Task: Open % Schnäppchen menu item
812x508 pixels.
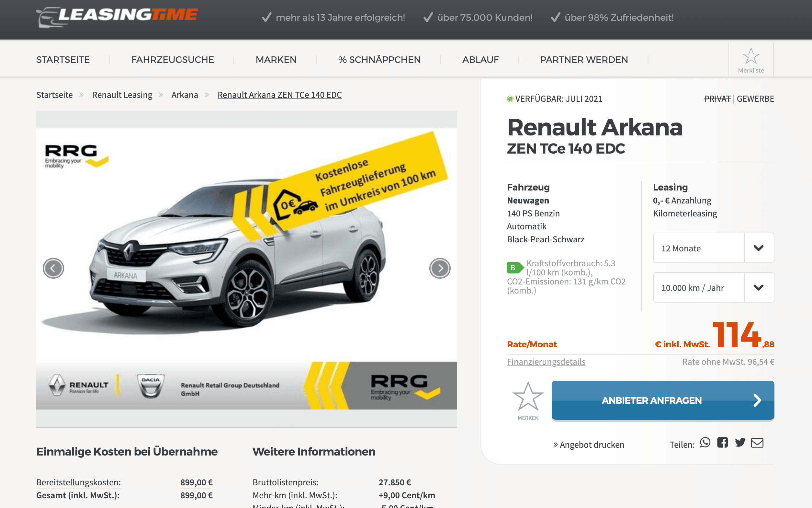Action: click(379, 60)
